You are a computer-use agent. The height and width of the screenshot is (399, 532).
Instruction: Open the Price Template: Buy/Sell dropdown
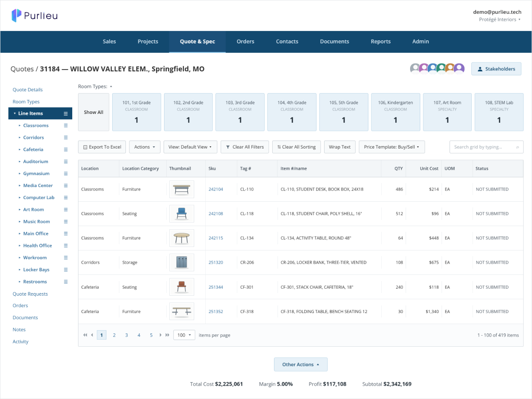pos(392,147)
